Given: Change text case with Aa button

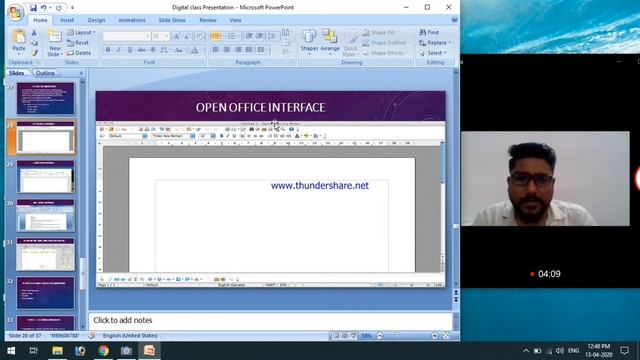Looking at the screenshot, I should (179, 50).
